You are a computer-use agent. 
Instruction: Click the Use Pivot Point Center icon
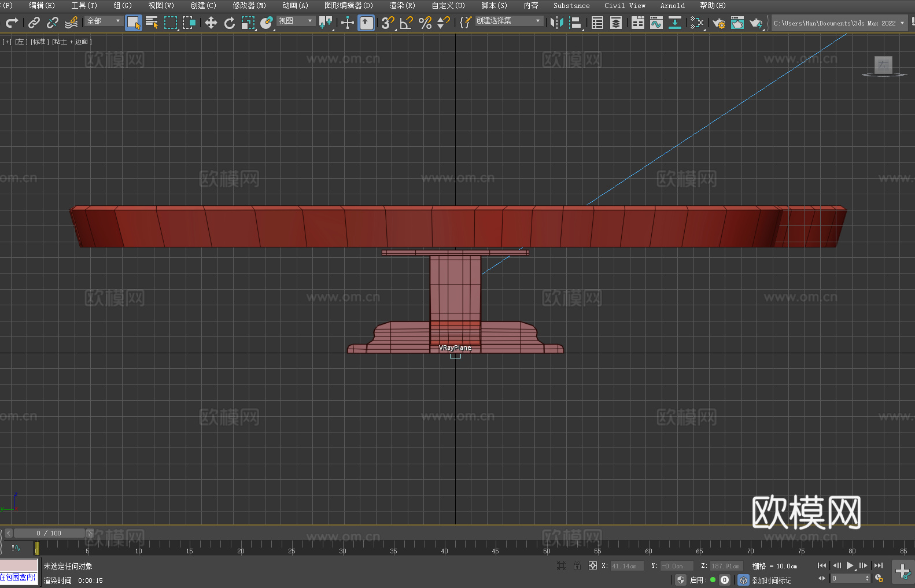click(326, 23)
